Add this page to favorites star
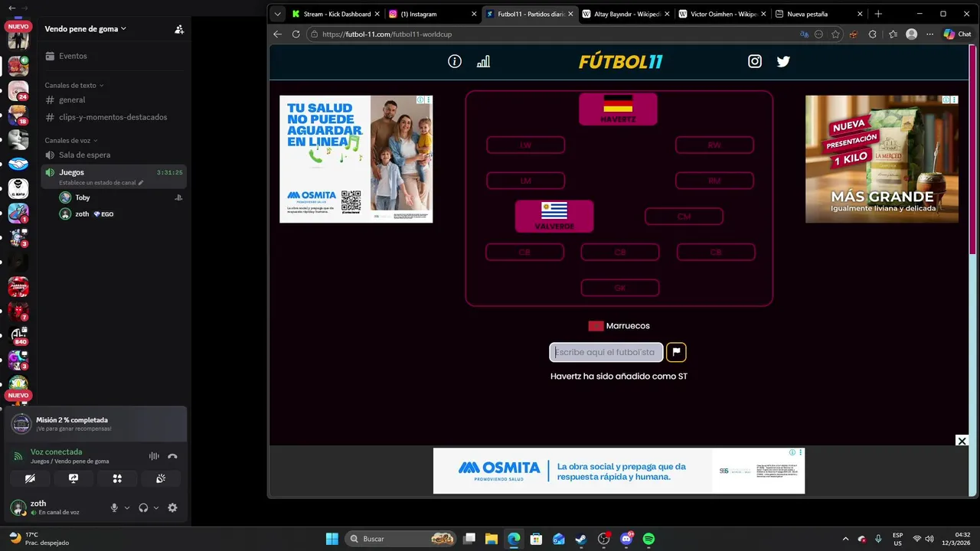The height and width of the screenshot is (551, 980). click(x=835, y=34)
